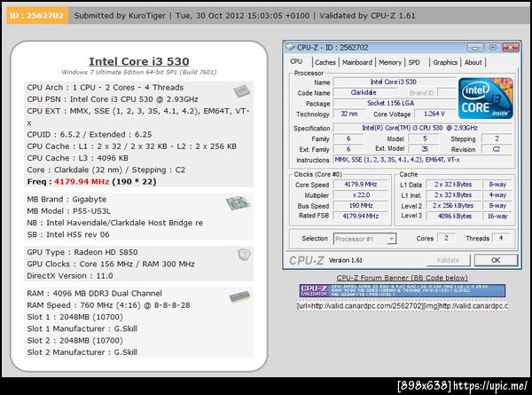Click the Instructions field value
The image size is (532, 395).
click(x=422, y=160)
